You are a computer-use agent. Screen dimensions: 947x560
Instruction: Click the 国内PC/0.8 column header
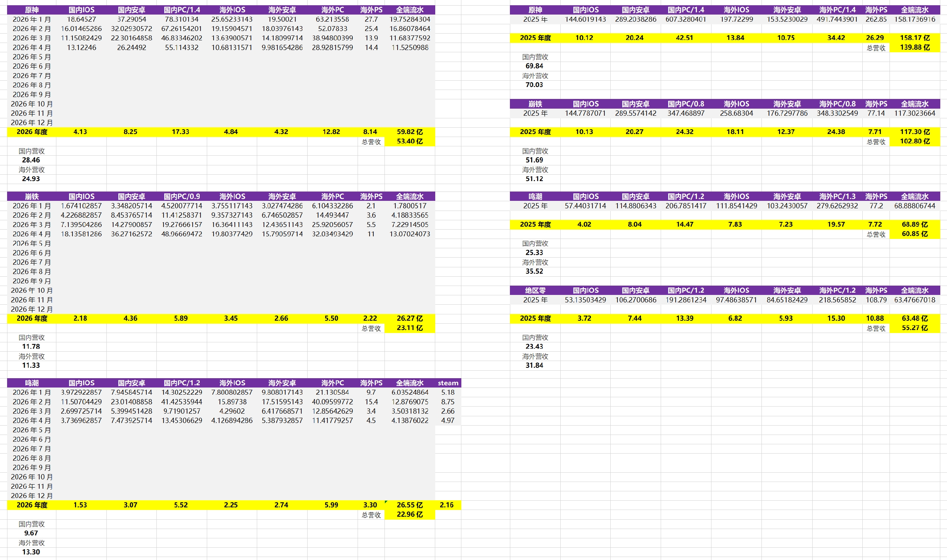686,104
